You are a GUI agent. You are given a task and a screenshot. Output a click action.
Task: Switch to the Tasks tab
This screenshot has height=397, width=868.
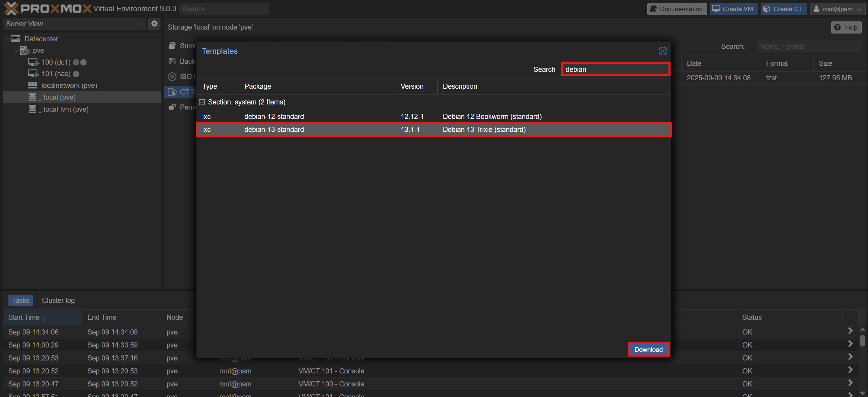tap(21, 300)
